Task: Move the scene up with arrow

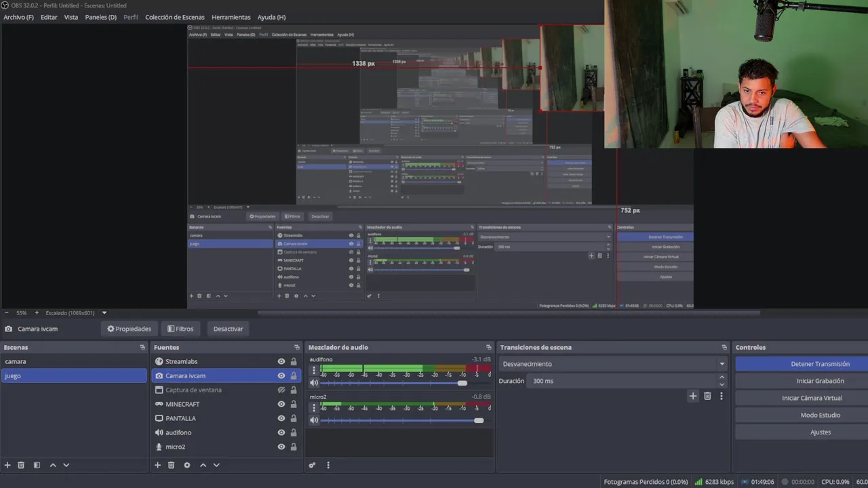Action: pos(53,465)
